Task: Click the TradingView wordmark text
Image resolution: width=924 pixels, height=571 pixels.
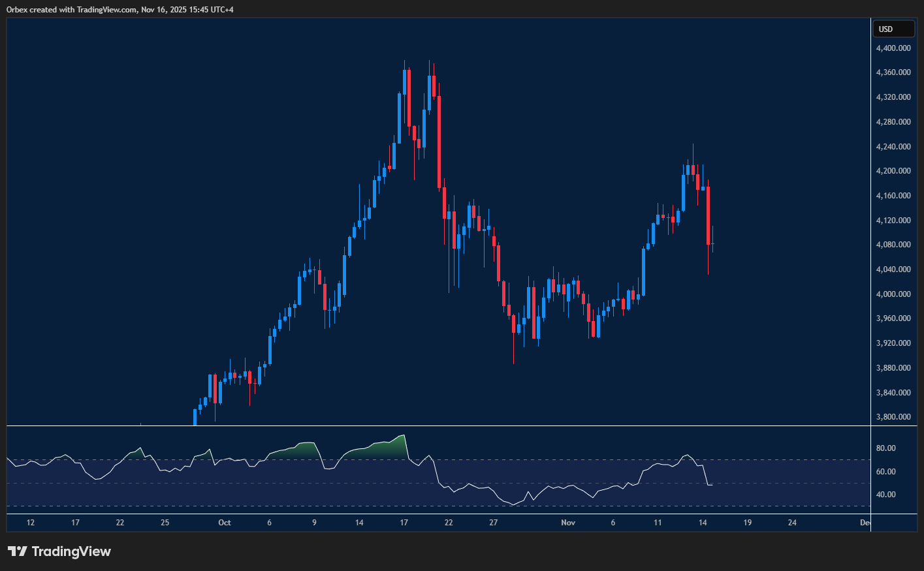Action: click(71, 551)
